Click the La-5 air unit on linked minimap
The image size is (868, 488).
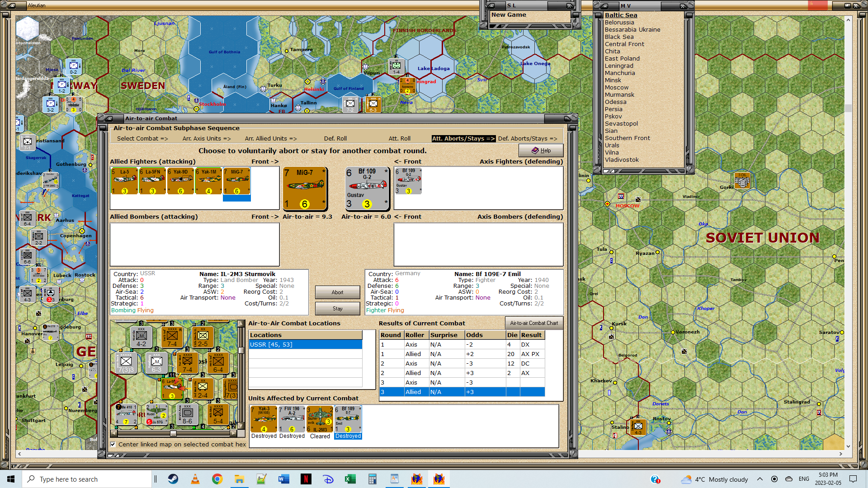click(172, 389)
